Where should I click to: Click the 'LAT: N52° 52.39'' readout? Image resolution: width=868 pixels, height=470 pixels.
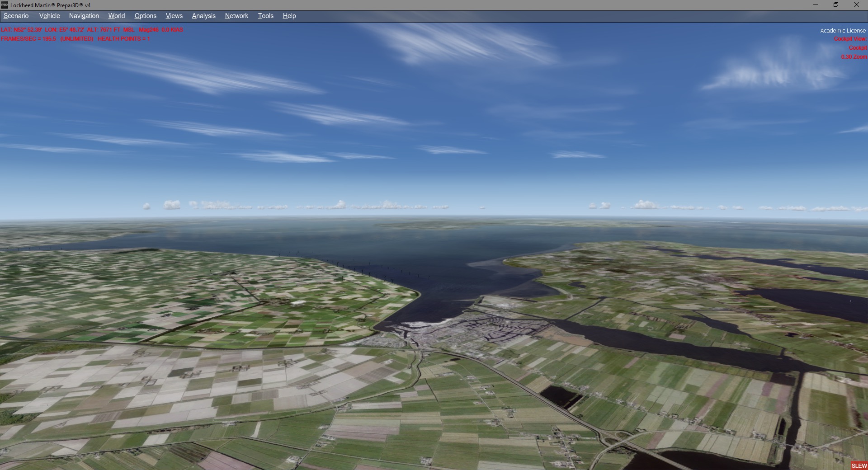tap(22, 30)
